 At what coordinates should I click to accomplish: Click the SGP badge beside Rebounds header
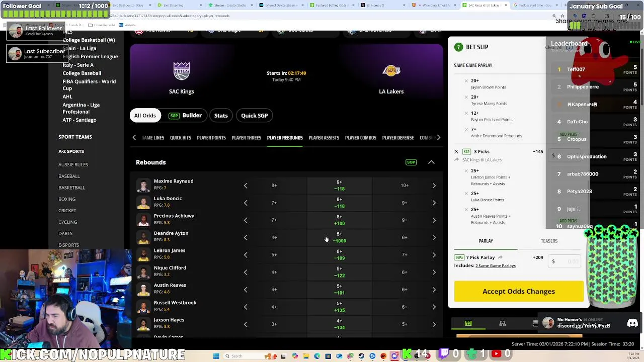coord(411,162)
